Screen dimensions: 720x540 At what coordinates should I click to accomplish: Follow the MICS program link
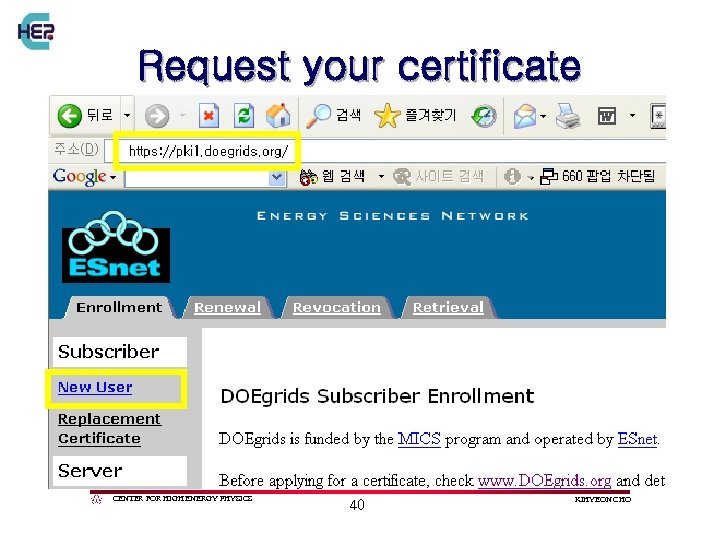click(419, 439)
